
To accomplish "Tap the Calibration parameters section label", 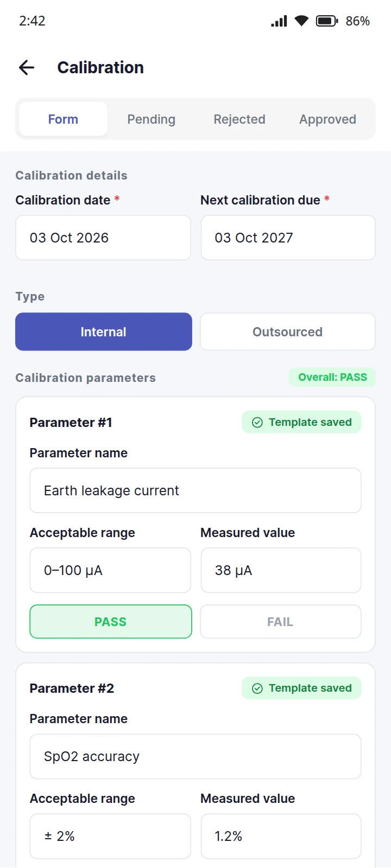I will (85, 378).
